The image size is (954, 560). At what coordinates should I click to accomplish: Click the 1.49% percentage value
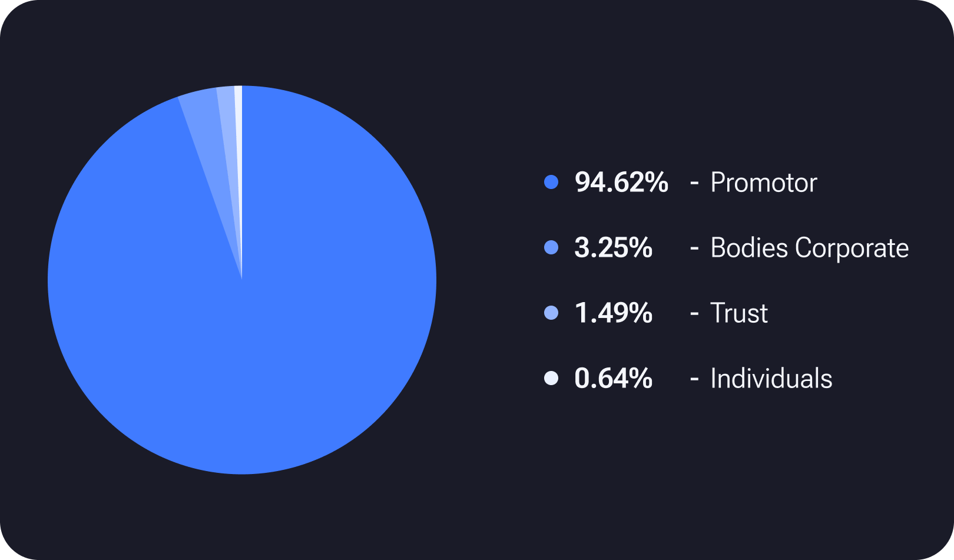click(613, 313)
